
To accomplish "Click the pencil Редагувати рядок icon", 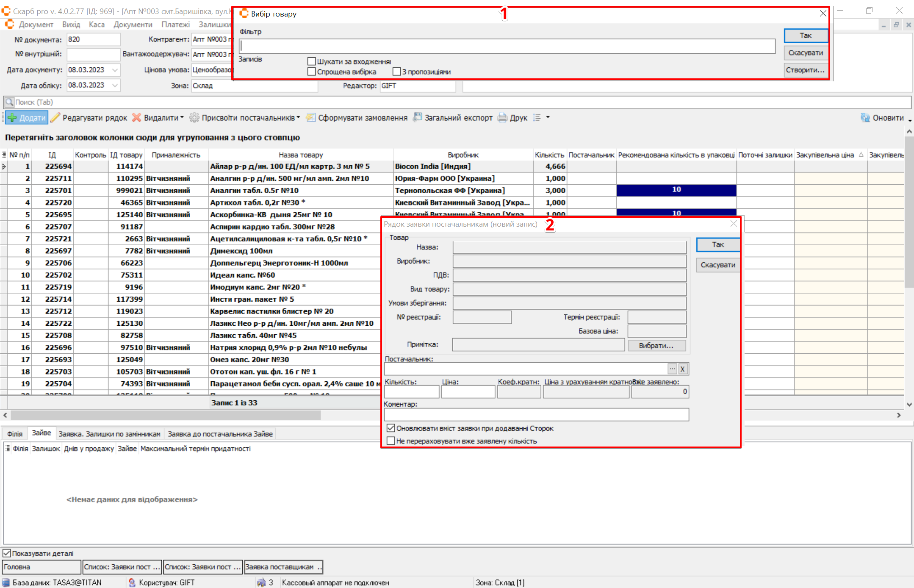I will [x=55, y=118].
